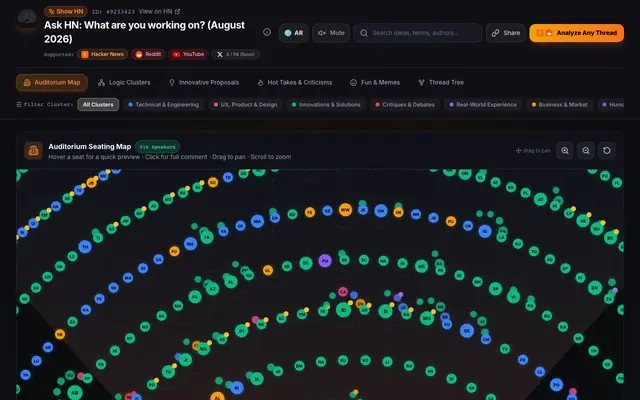The image size is (640, 400).
Task: Filter by Business & Market cluster
Action: (559, 104)
